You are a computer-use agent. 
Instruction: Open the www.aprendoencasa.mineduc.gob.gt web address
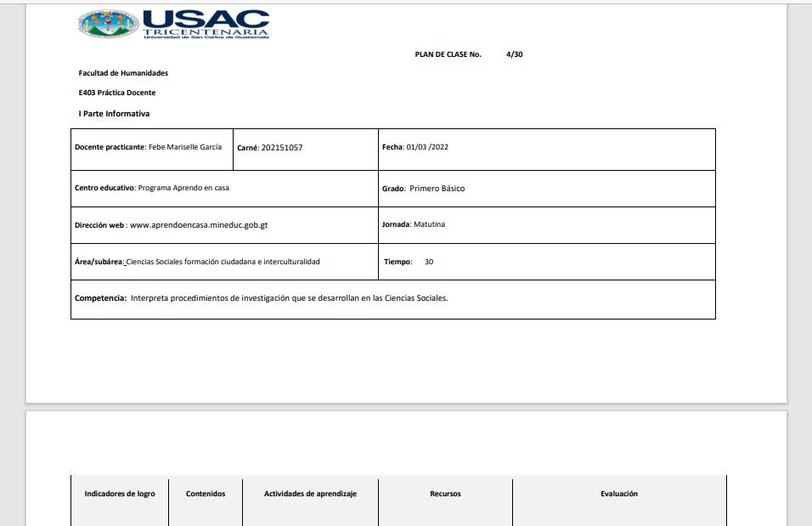(x=199, y=225)
